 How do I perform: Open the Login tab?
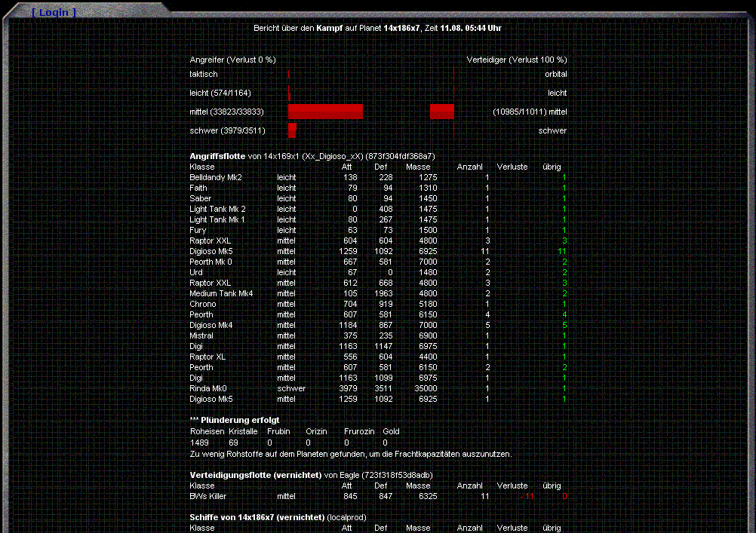click(54, 13)
